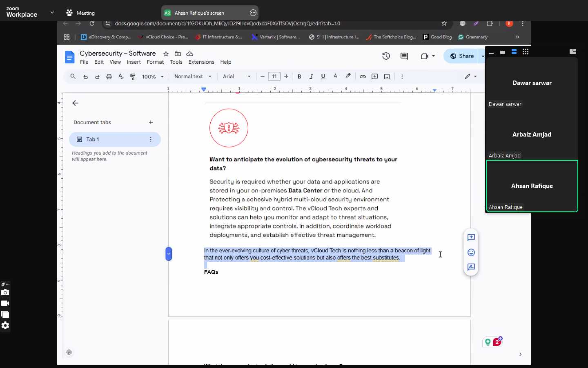Add a new document tab
Screen dimensions: 588x368
click(x=151, y=122)
